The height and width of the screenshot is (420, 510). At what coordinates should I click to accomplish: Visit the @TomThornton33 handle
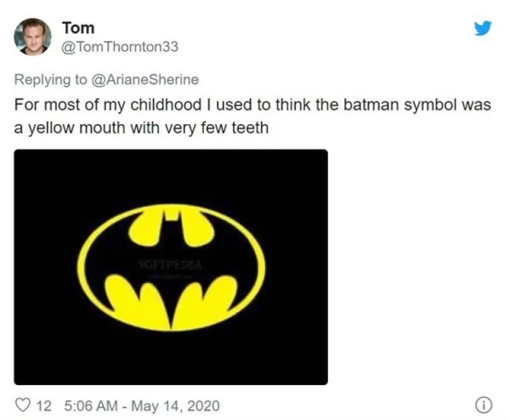(x=120, y=47)
